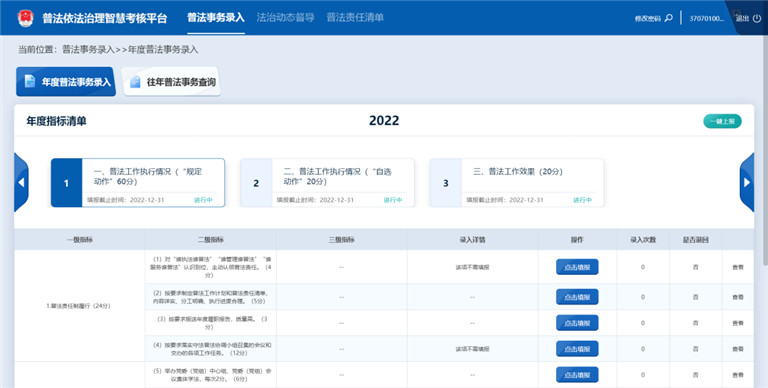Image resolution: width=768 pixels, height=388 pixels.
Task: Click the 一级指标 column header
Action: coord(80,240)
